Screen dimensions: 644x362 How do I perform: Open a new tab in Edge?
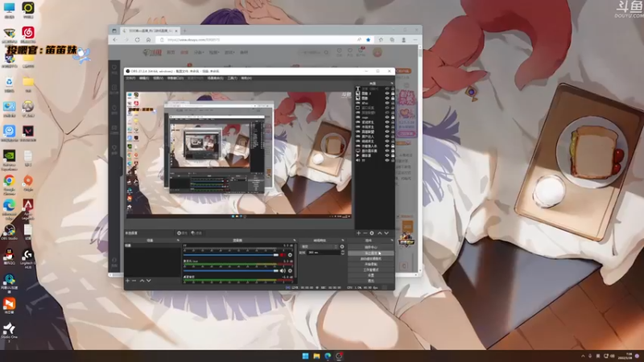(x=185, y=31)
